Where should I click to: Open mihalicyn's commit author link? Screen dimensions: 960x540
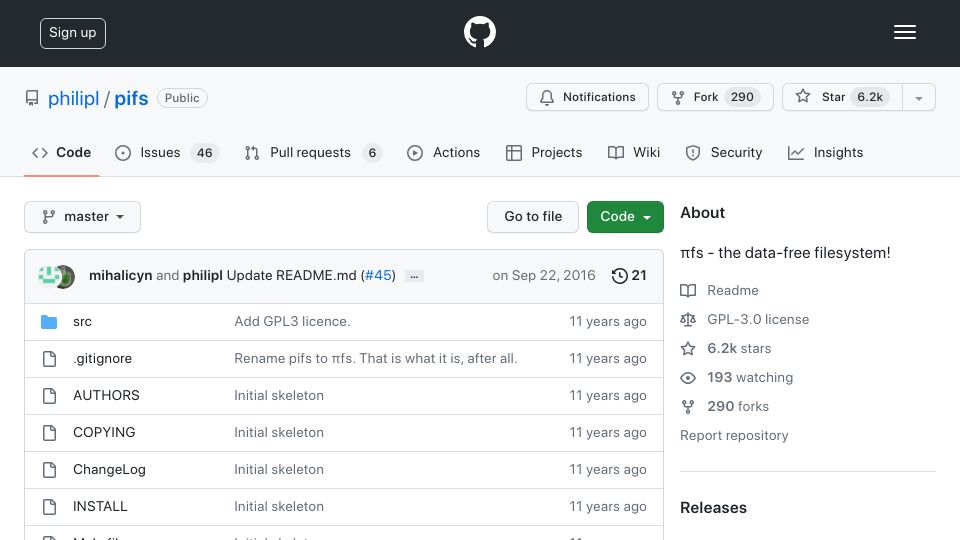click(x=121, y=276)
